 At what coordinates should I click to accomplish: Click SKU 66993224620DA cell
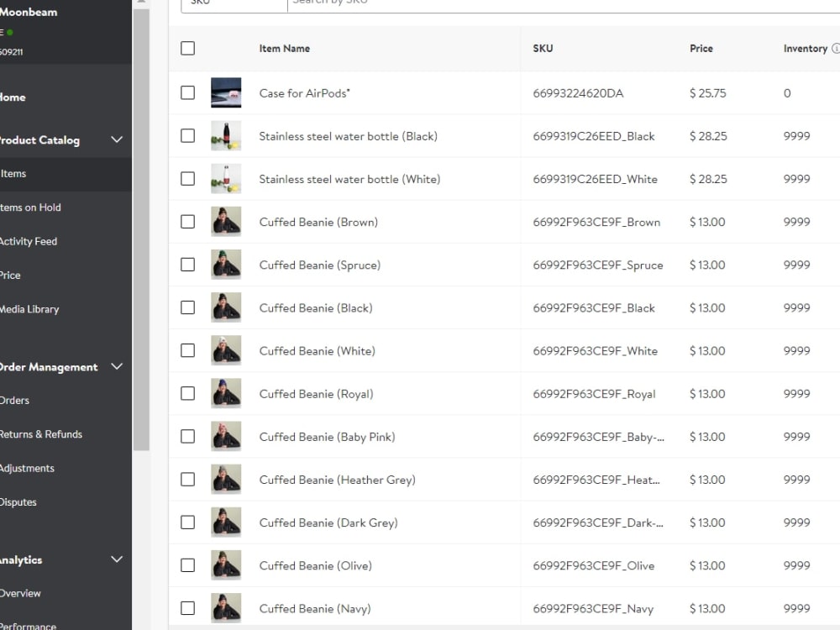(x=578, y=93)
